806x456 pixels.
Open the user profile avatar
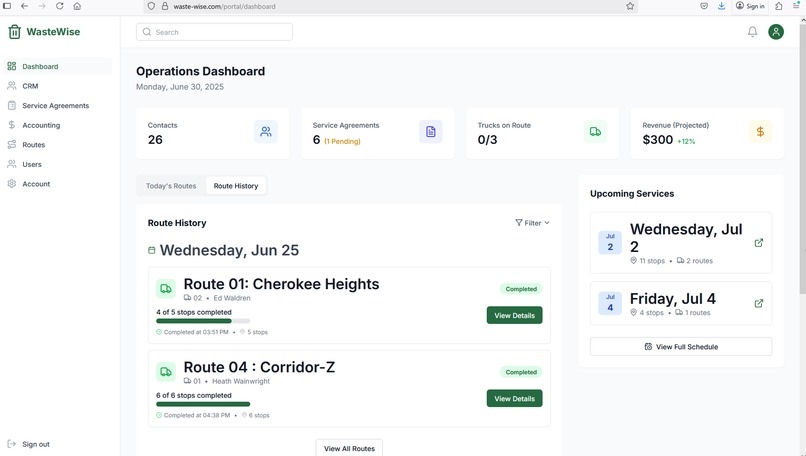pos(776,32)
